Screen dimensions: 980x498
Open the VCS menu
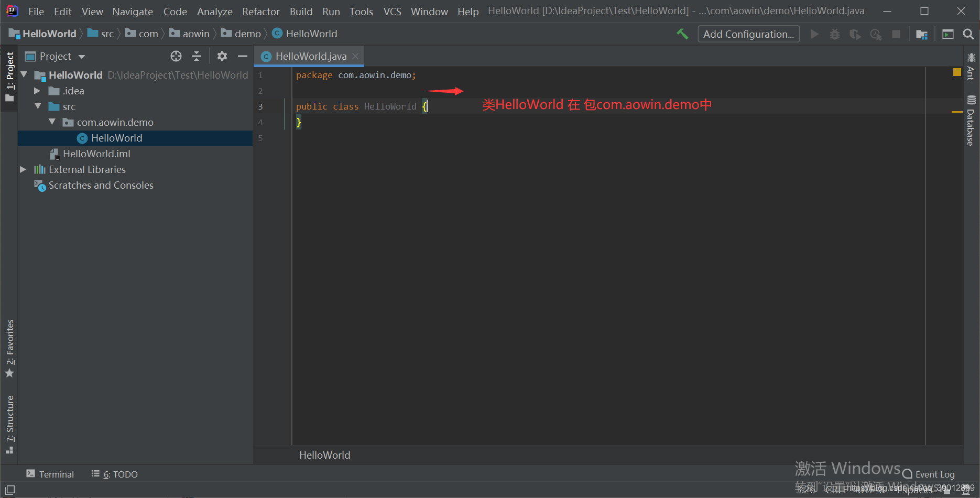click(392, 12)
